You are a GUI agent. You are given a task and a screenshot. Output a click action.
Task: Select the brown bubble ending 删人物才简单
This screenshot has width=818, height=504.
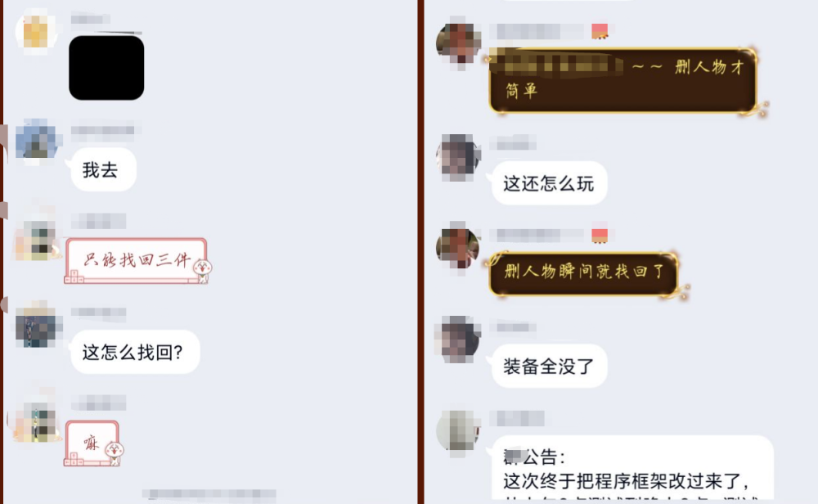622,80
